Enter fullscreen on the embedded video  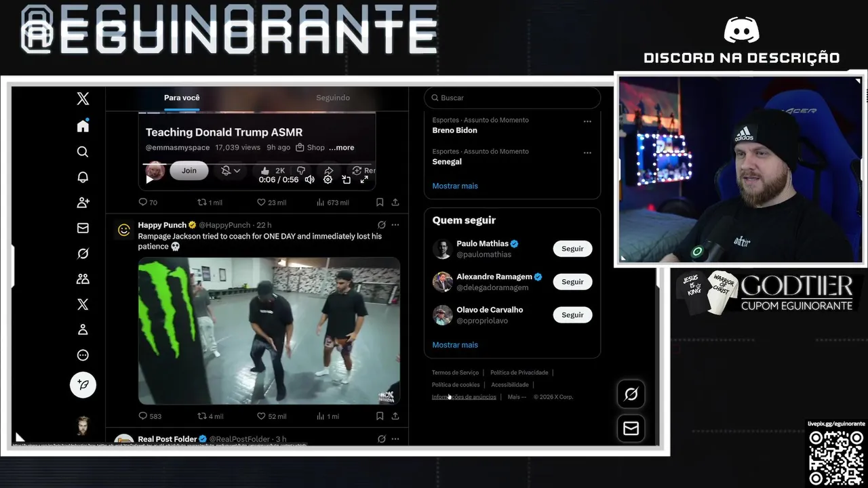pos(364,180)
